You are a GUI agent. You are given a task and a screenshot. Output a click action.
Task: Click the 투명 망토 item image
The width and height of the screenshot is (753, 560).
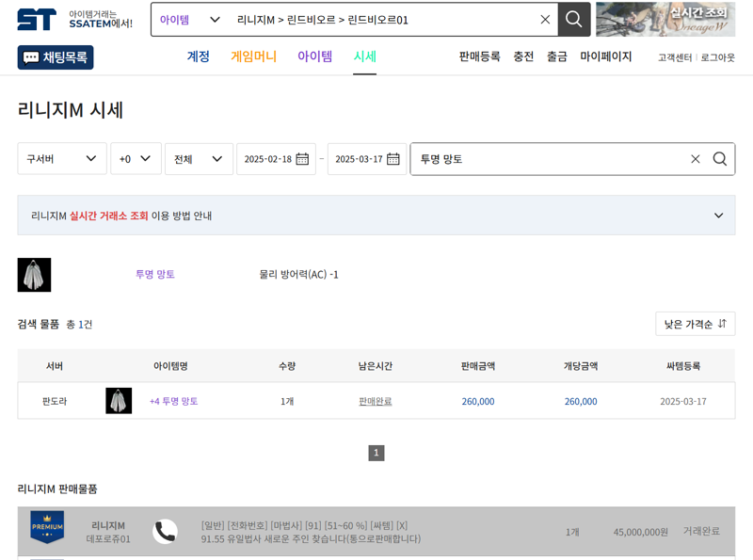tap(34, 275)
